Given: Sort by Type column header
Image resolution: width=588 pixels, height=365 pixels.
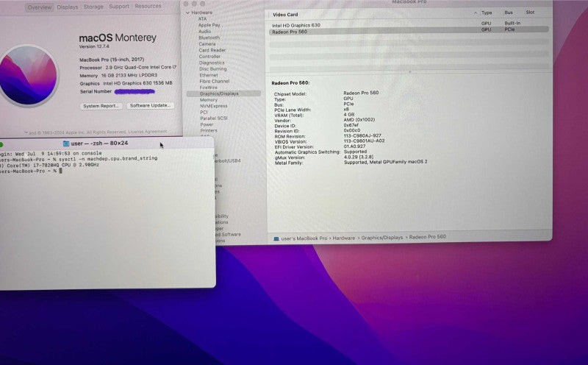Looking at the screenshot, I should (x=487, y=13).
